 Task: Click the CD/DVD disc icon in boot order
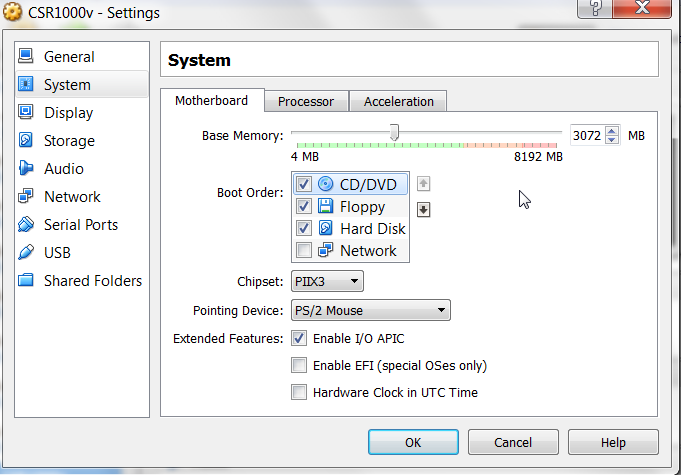[x=325, y=184]
